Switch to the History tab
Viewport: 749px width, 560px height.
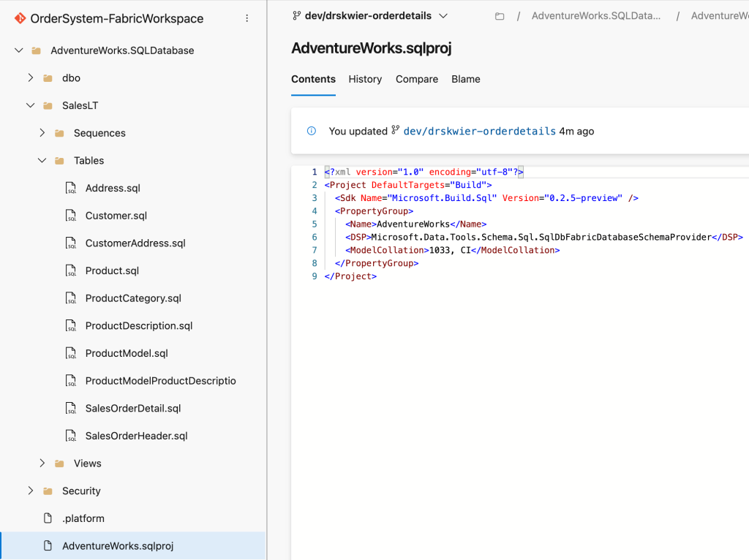point(365,79)
